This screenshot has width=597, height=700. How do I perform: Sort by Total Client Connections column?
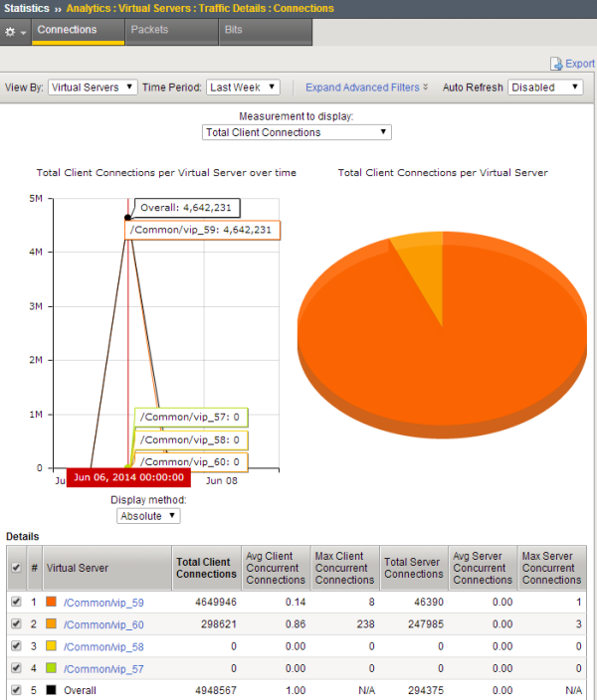[206, 568]
